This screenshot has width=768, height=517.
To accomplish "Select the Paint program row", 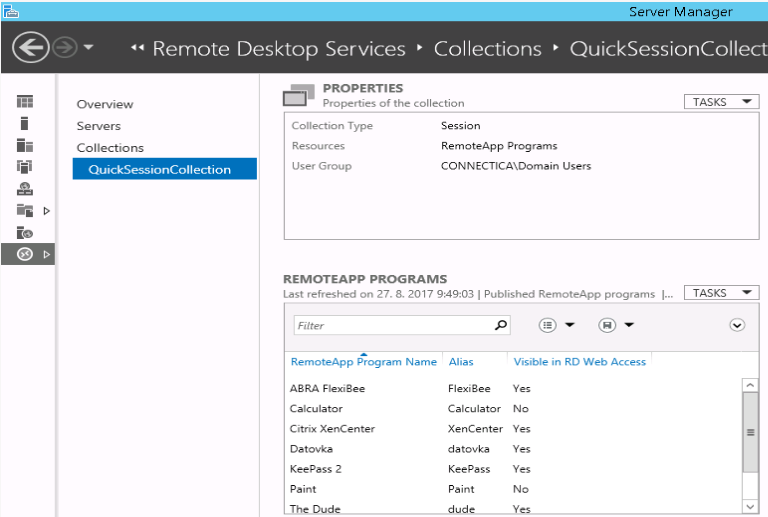I will [x=513, y=489].
